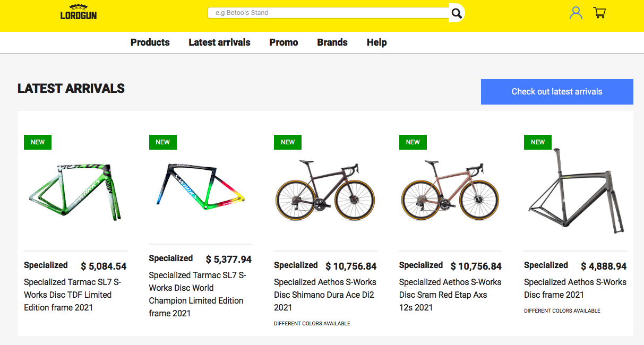Click the magnifying glass search icon
The height and width of the screenshot is (345, 644).
coord(456,13)
